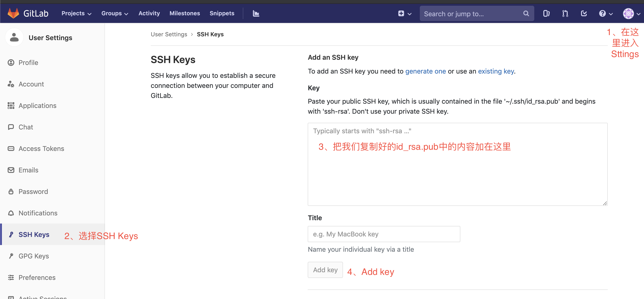Screen dimensions: 644x299
Task: Select Password in the sidebar
Action: tap(52, 192)
